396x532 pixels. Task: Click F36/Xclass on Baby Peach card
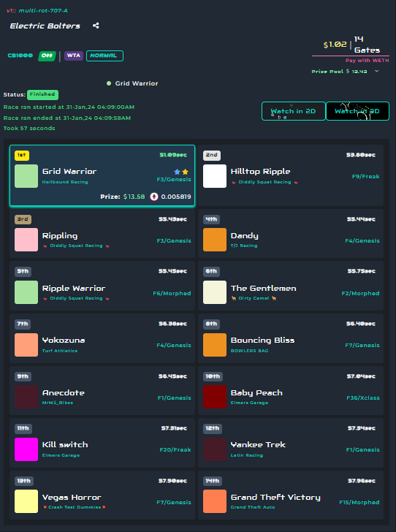[363, 398]
